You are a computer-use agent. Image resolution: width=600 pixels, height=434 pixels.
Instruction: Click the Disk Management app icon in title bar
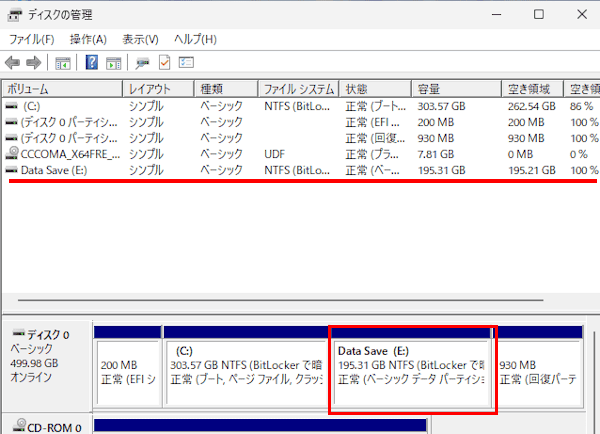(x=15, y=15)
